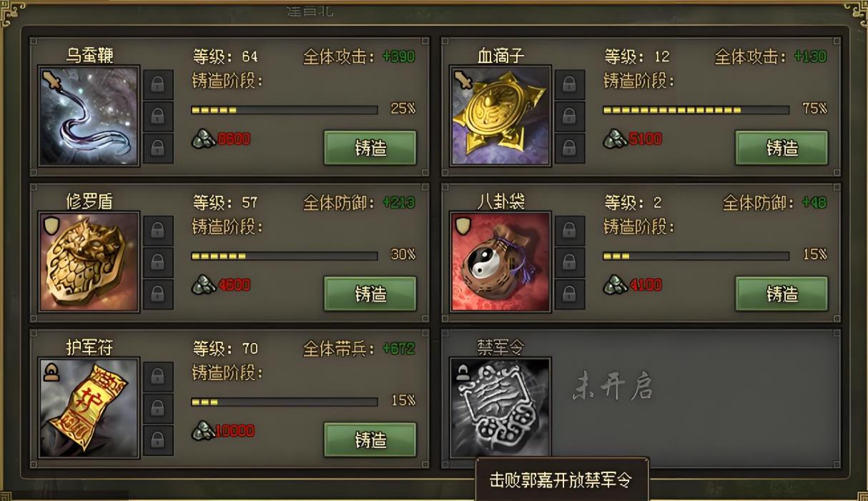Click 铸造 button for 乌蚕鞭
The image size is (868, 501).
pos(370,148)
